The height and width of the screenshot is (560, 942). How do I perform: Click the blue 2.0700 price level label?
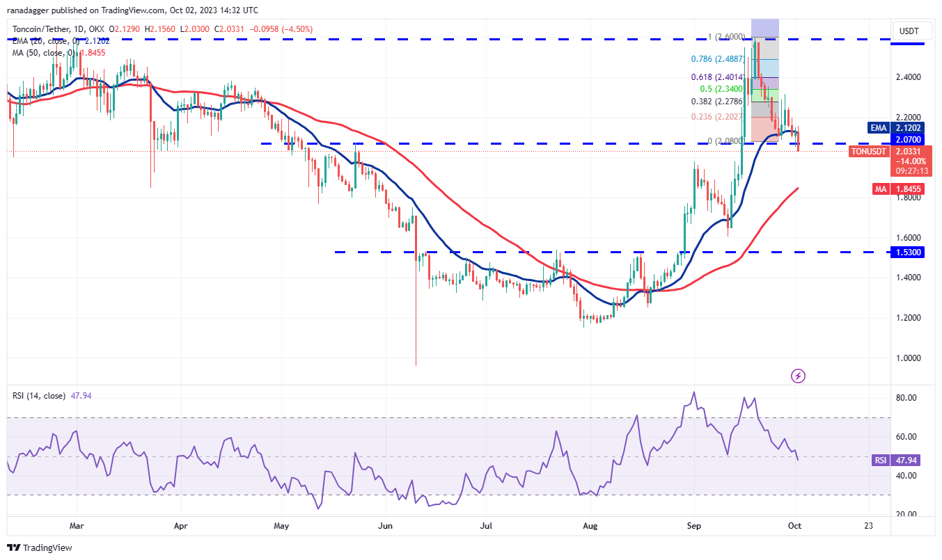click(x=907, y=140)
